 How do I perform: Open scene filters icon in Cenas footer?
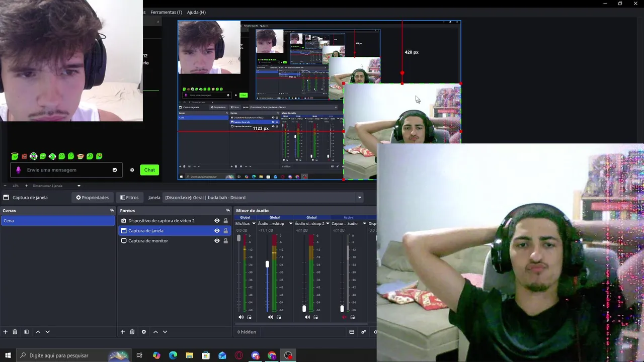(x=26, y=332)
